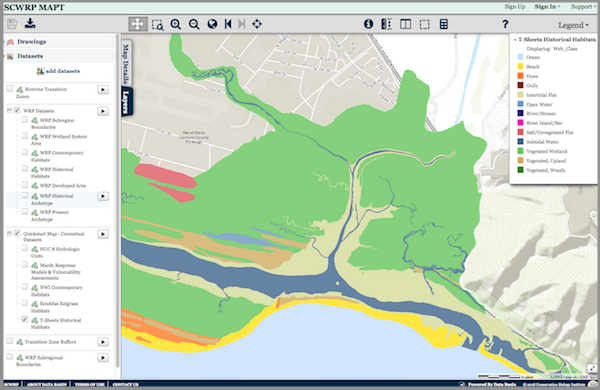This screenshot has width=600, height=390.
Task: Select the pan map tool
Action: click(x=137, y=24)
